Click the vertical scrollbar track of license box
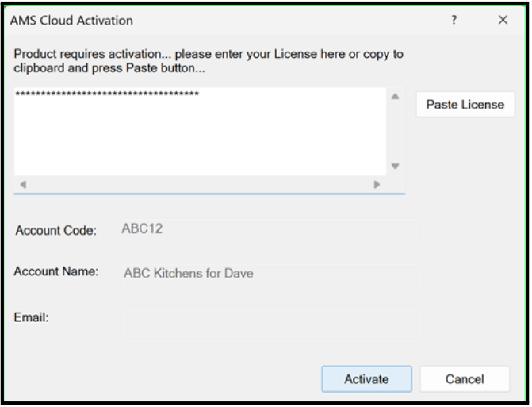Screen dimensions: 532x407 pyautogui.click(x=395, y=132)
